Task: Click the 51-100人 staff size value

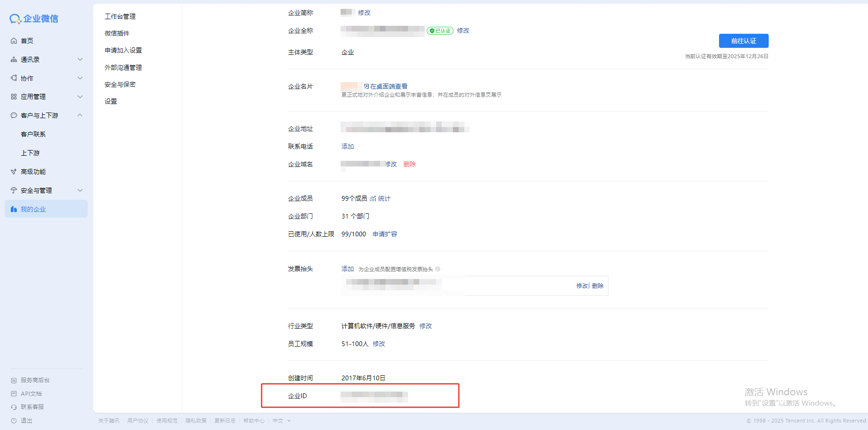Action: tap(355, 344)
